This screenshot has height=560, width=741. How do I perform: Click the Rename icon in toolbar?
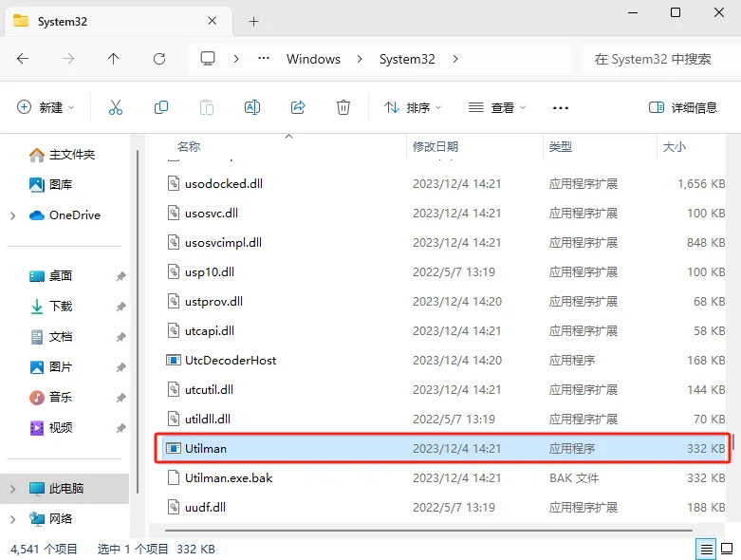pyautogui.click(x=252, y=107)
